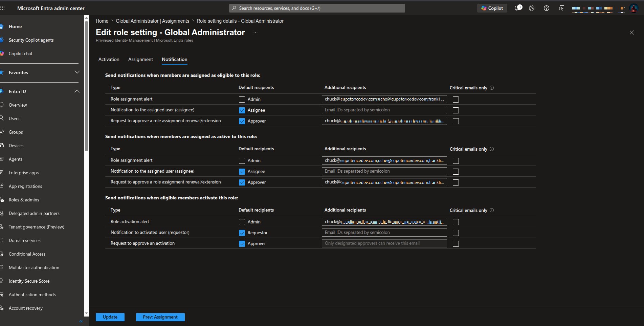
Task: Open Copilot chat in sidebar
Action: click(x=21, y=53)
